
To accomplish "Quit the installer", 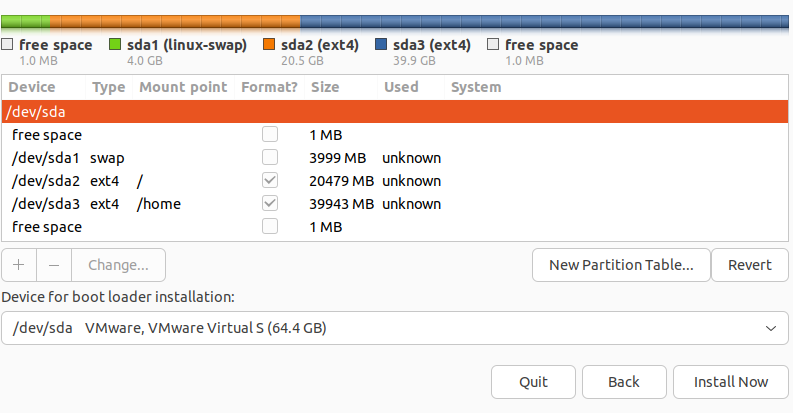I will 534,382.
